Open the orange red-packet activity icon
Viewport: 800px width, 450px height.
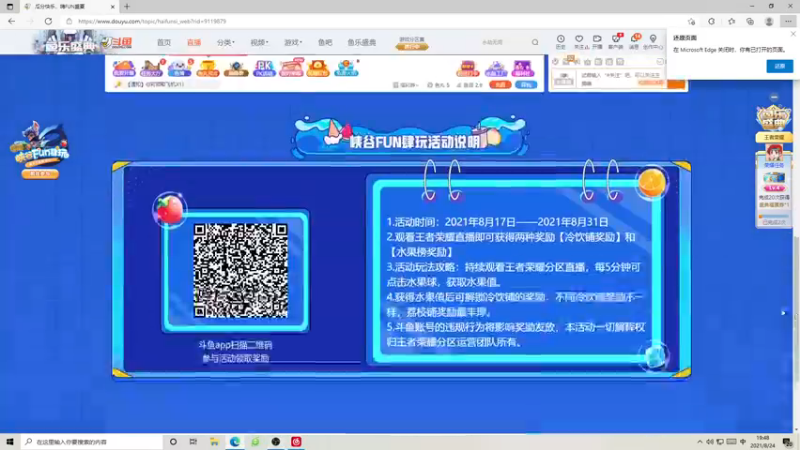(318, 68)
